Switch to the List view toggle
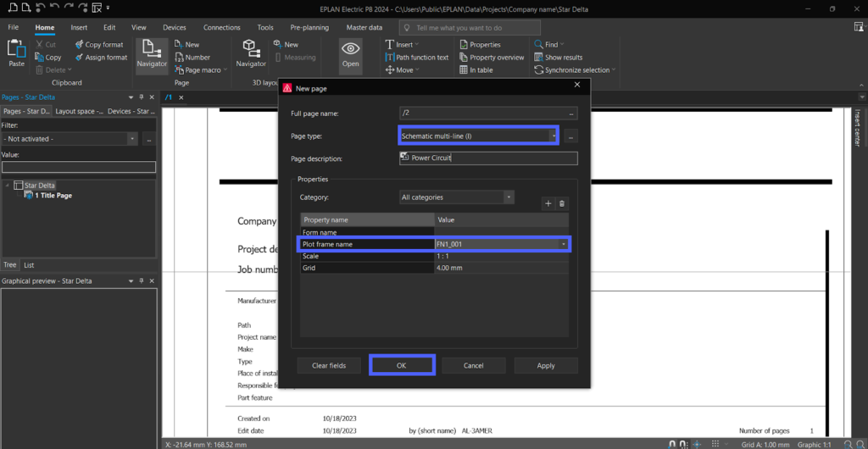This screenshot has width=868, height=449. (29, 265)
